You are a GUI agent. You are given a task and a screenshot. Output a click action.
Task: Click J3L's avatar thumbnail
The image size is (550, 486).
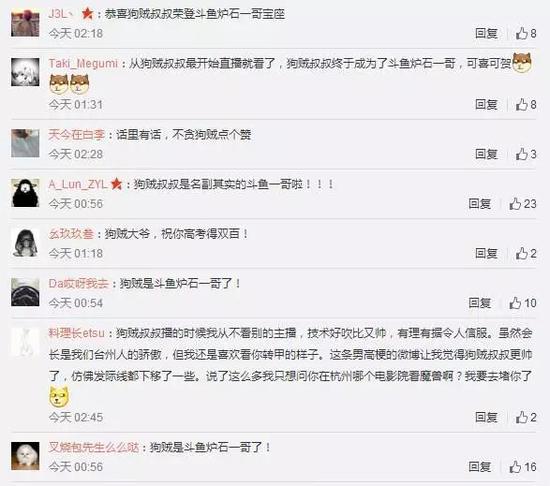[25, 23]
